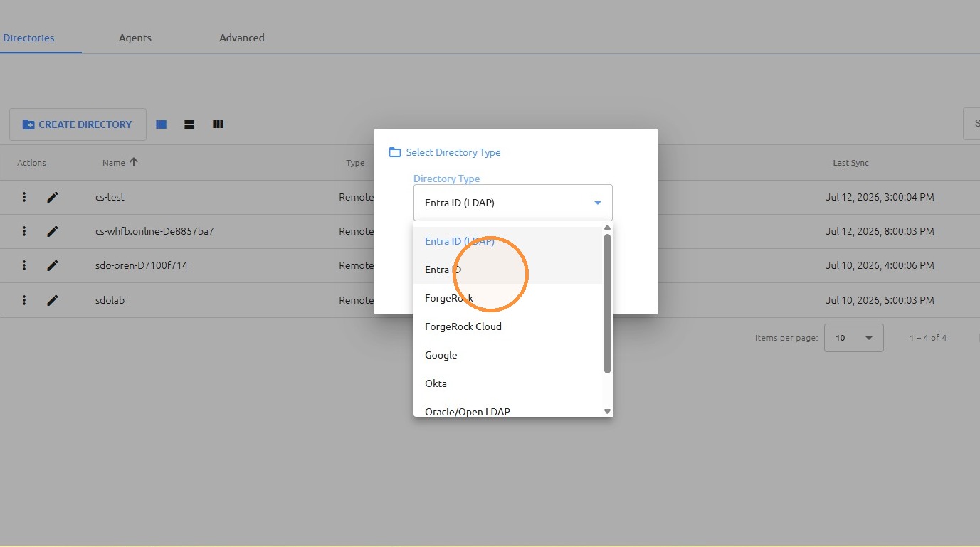Open actions menu for sdolab row
Viewport: 980px width, 547px height.
pyautogui.click(x=24, y=300)
